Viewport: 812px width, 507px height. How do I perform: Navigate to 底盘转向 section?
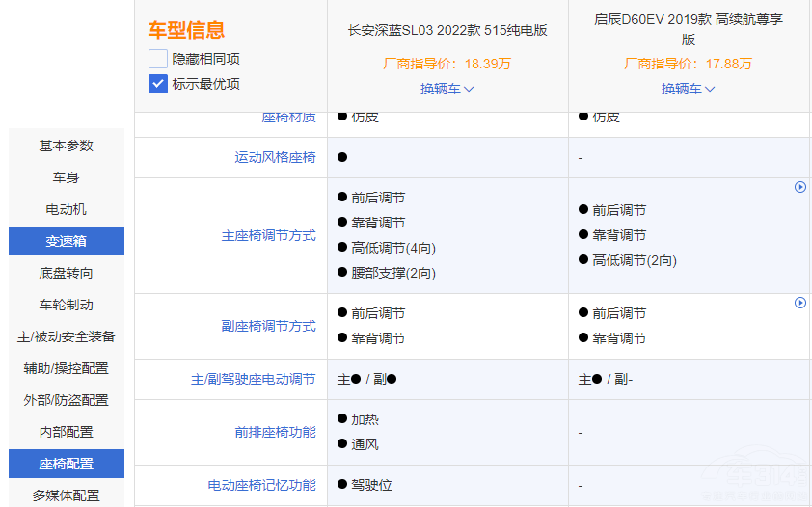(x=67, y=273)
